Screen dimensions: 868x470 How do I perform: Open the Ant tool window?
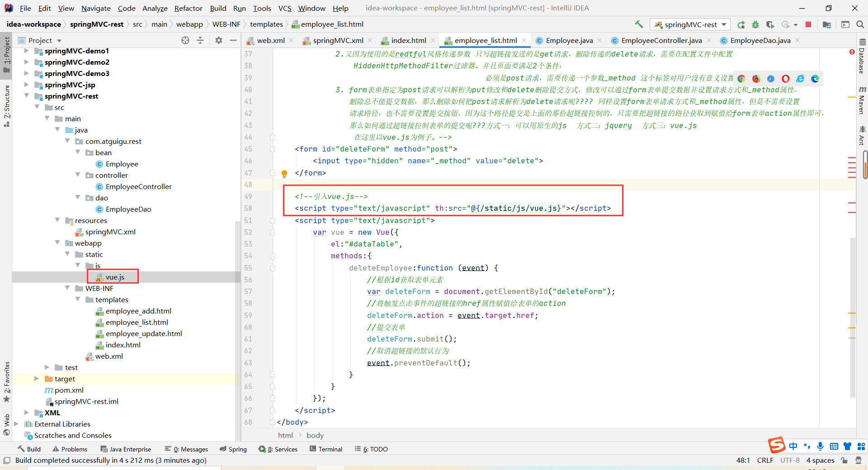862,136
